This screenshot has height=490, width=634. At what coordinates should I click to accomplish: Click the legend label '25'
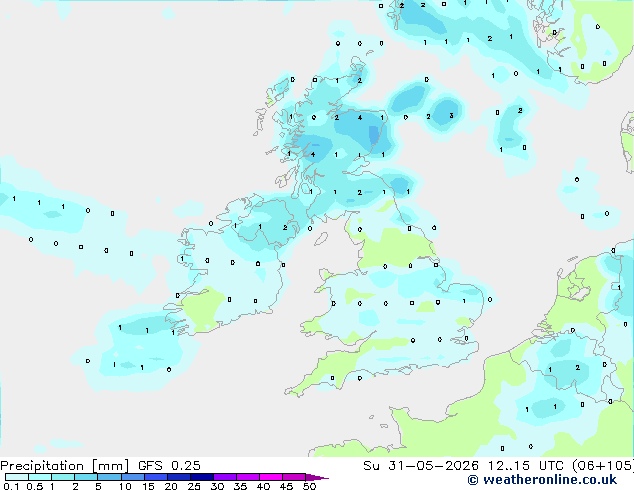pyautogui.click(x=194, y=486)
